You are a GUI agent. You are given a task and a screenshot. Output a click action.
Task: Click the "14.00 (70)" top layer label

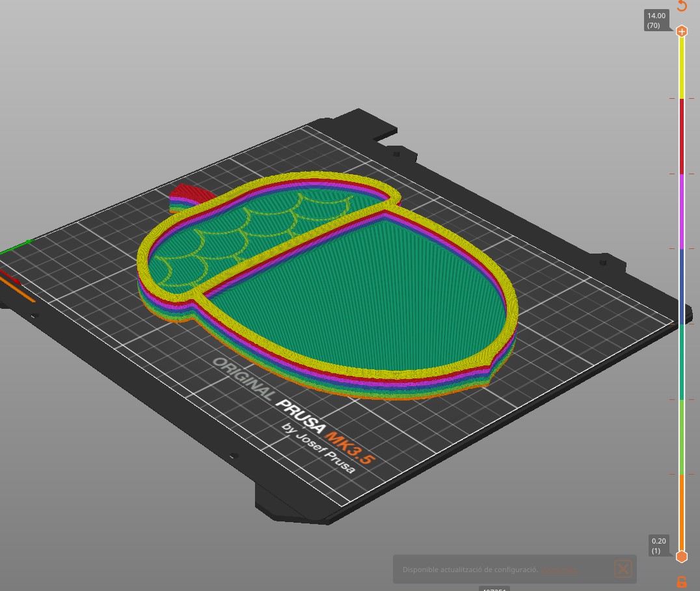point(656,21)
